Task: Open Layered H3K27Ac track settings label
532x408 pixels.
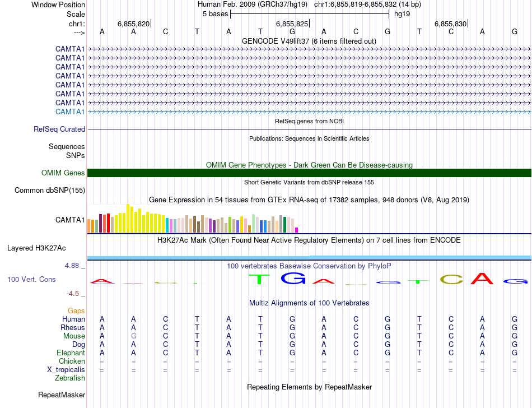Action: (x=36, y=248)
